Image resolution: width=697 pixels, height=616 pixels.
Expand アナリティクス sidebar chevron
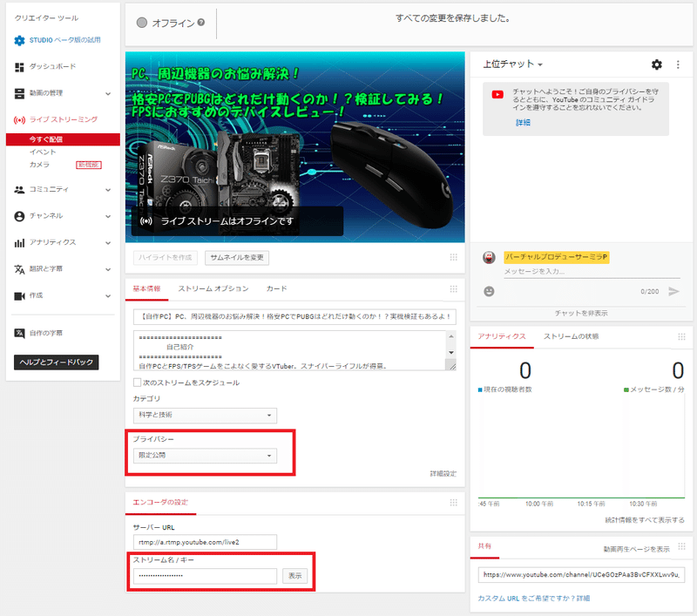pos(108,243)
